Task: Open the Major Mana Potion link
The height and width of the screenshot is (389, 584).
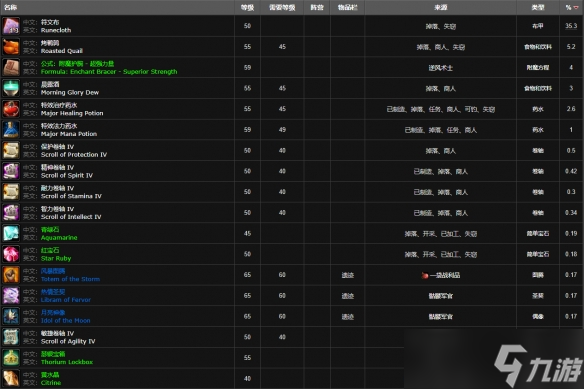Action: coord(69,134)
